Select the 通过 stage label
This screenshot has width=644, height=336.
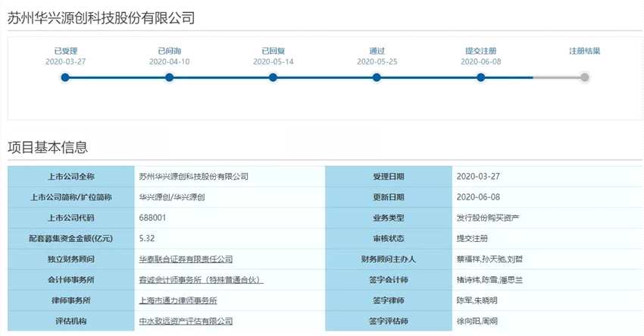point(377,51)
